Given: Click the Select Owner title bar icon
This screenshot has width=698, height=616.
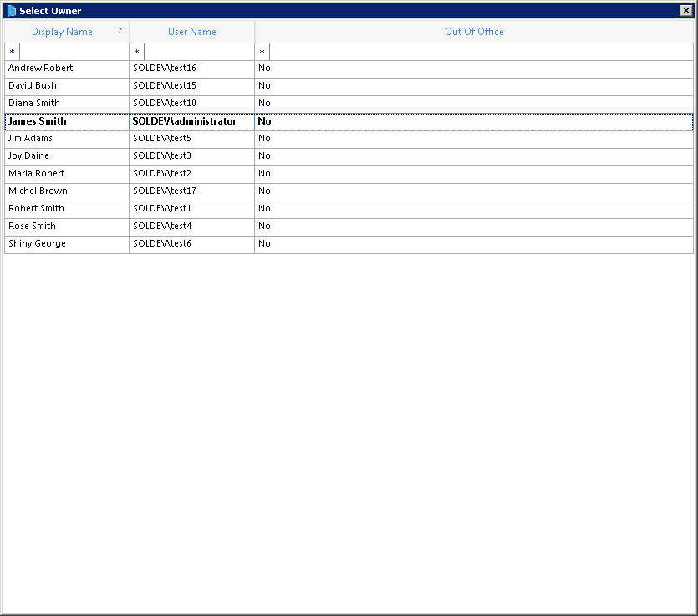Looking at the screenshot, I should coord(12,11).
